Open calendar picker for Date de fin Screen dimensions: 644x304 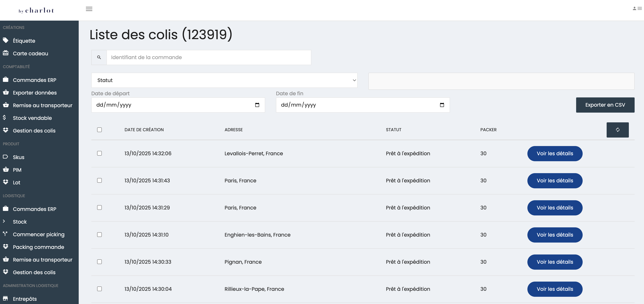(x=442, y=105)
